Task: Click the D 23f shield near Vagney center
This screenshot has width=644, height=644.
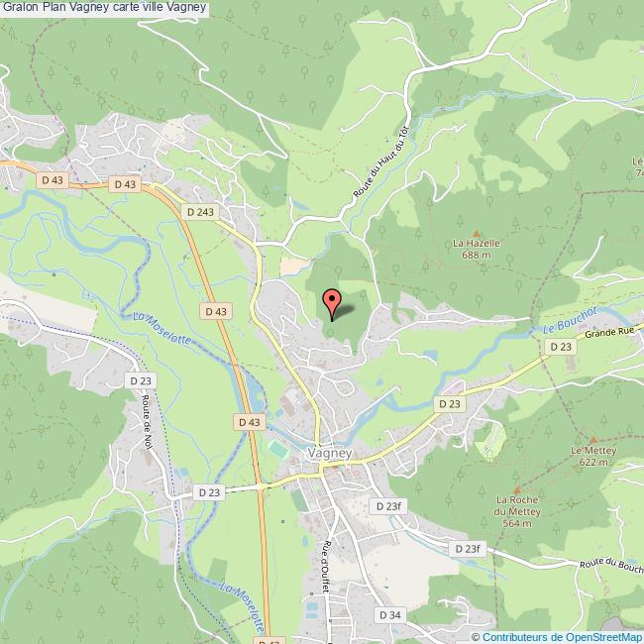Action: click(x=388, y=506)
